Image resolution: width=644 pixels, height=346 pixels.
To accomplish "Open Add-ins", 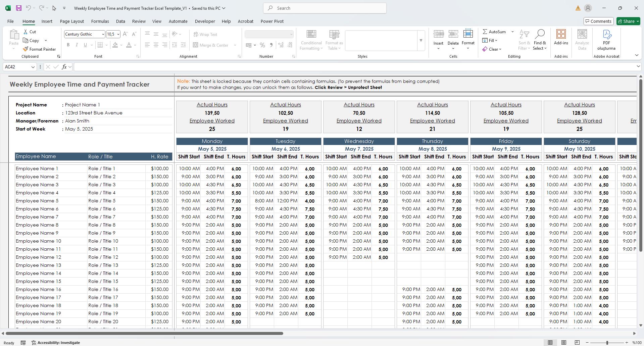I will [x=561, y=37].
